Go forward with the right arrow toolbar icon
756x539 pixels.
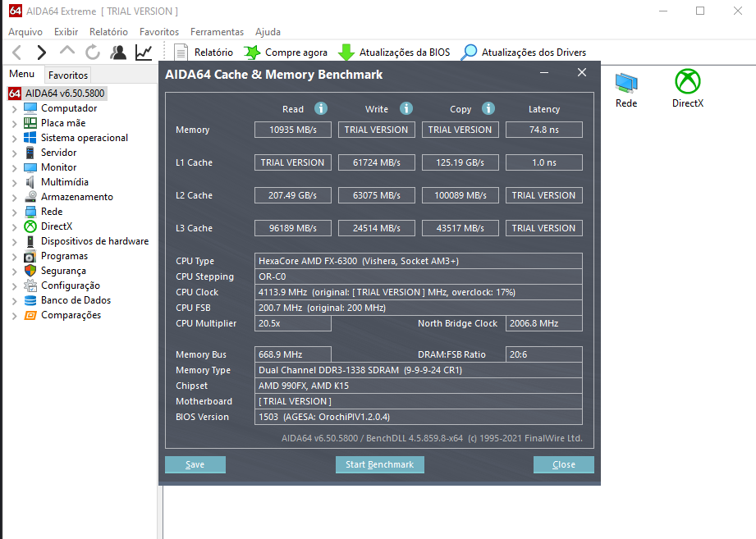coord(42,52)
